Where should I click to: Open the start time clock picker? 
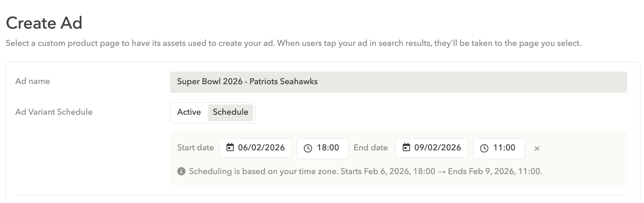[x=323, y=148]
